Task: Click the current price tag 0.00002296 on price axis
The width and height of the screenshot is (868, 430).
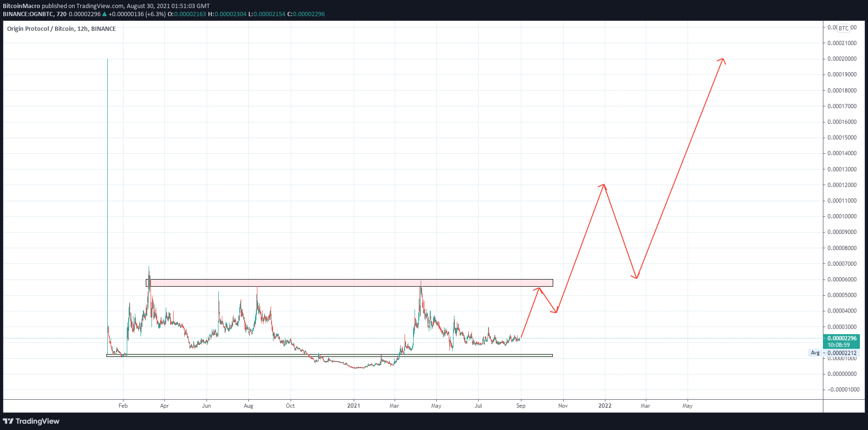Action: 842,338
